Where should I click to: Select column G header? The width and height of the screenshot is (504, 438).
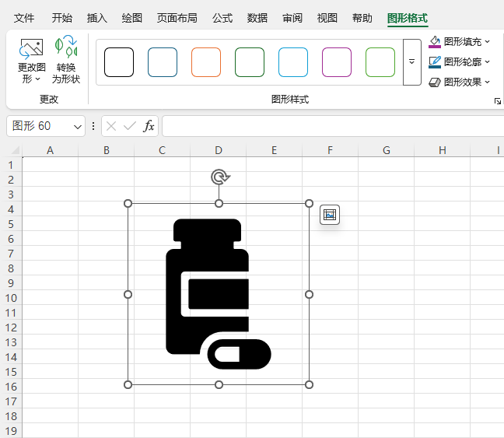pyautogui.click(x=387, y=150)
